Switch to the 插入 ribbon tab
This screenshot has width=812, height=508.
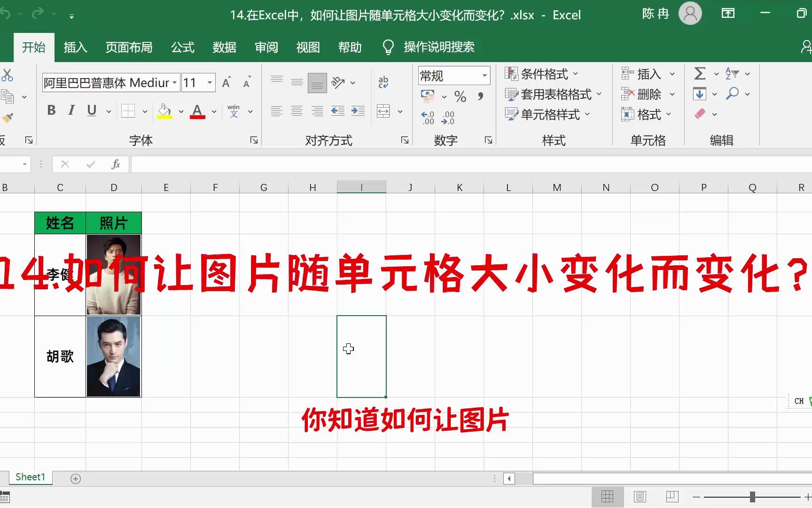coord(75,47)
